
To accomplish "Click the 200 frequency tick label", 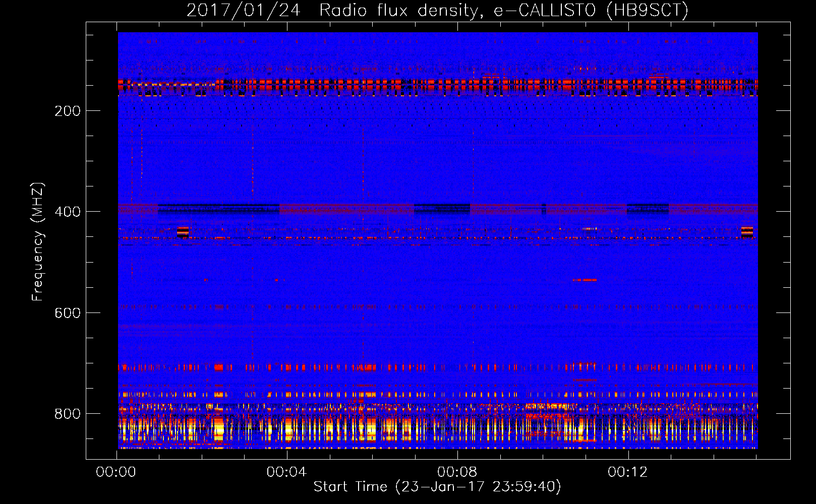I will click(68, 111).
